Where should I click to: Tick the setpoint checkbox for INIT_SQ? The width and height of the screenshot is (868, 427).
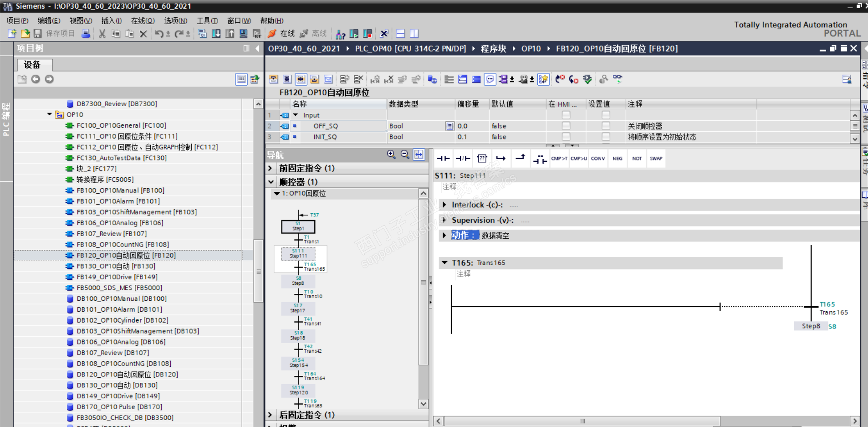(x=606, y=137)
